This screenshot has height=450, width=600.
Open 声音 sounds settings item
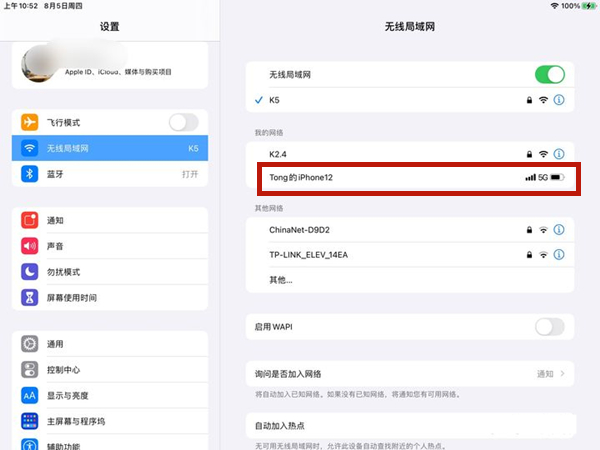(110, 246)
